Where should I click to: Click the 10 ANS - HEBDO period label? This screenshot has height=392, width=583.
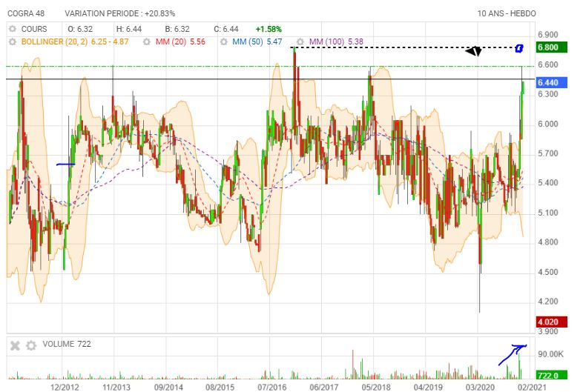[507, 13]
